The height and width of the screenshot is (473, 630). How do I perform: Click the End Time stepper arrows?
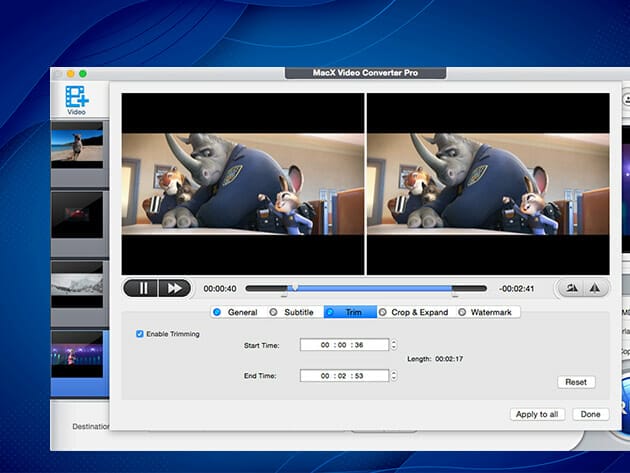pos(393,376)
